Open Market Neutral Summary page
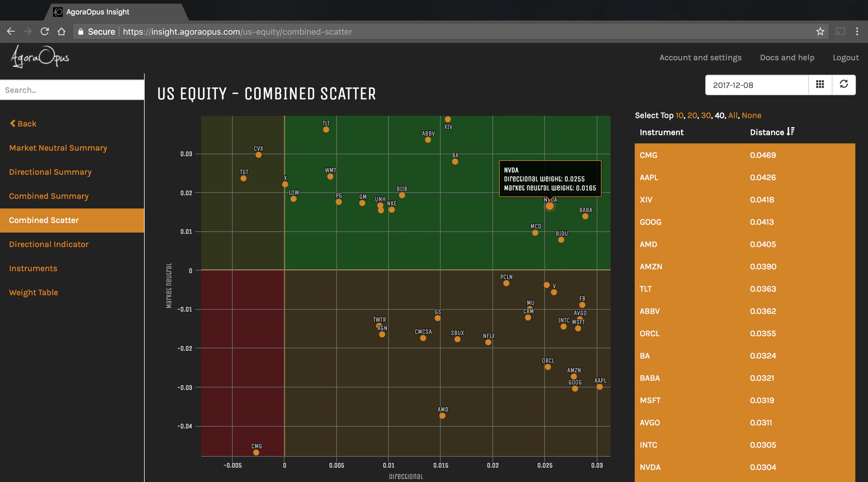Image resolution: width=868 pixels, height=482 pixels. (x=58, y=148)
